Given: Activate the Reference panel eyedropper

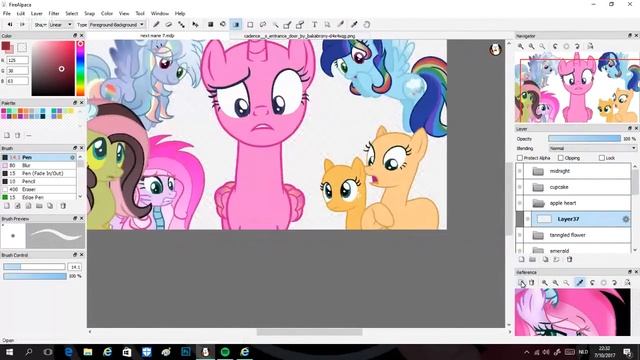Looking at the screenshot, I should pyautogui.click(x=580, y=282).
